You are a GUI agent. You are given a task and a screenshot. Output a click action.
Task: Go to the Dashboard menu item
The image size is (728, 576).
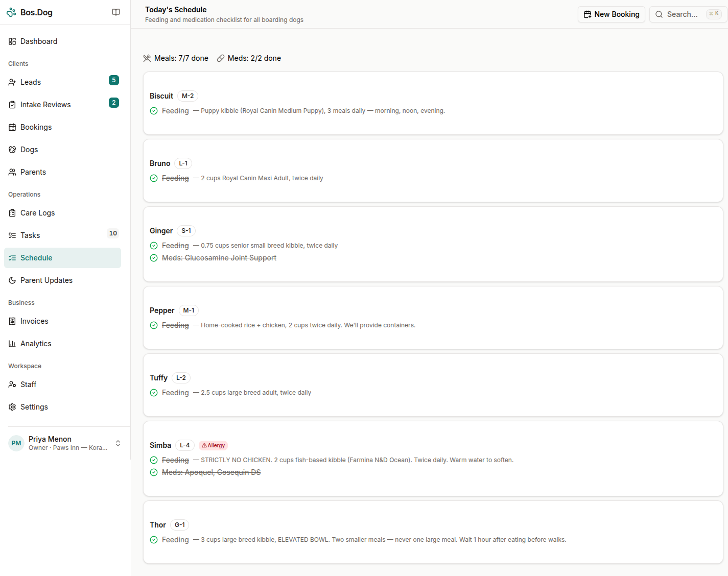tap(38, 41)
